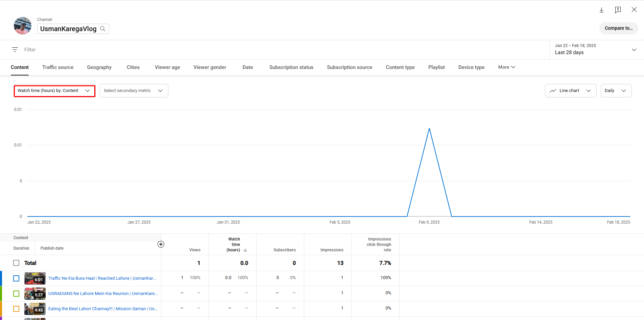Click the add metric column plus icon
The width and height of the screenshot is (644, 320).
161,244
